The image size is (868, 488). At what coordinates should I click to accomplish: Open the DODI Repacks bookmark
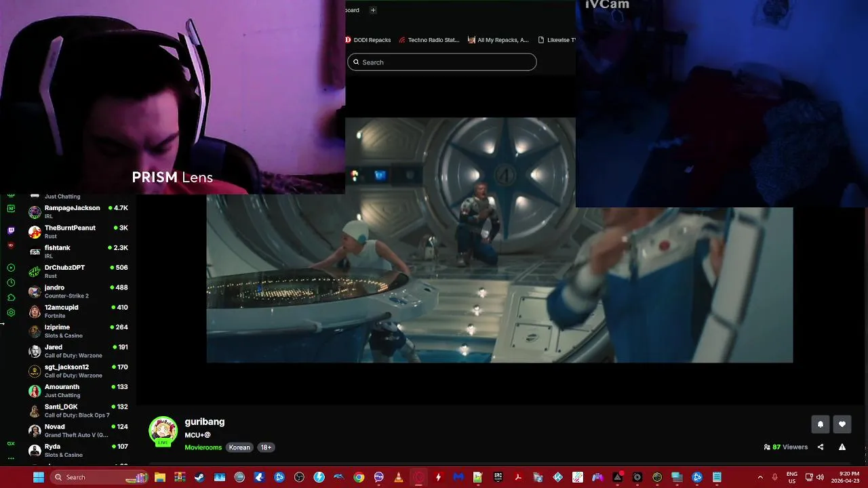tap(368, 40)
